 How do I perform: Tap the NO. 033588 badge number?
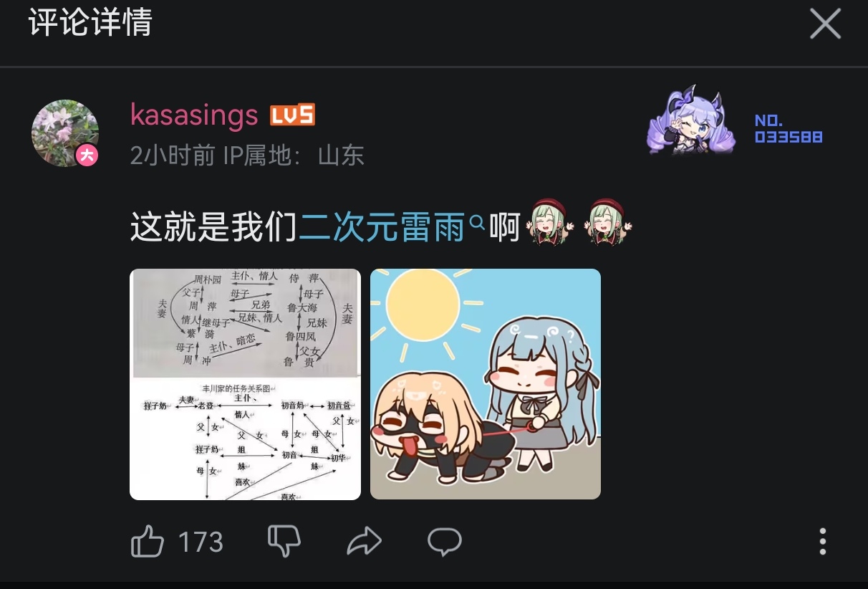(x=789, y=129)
